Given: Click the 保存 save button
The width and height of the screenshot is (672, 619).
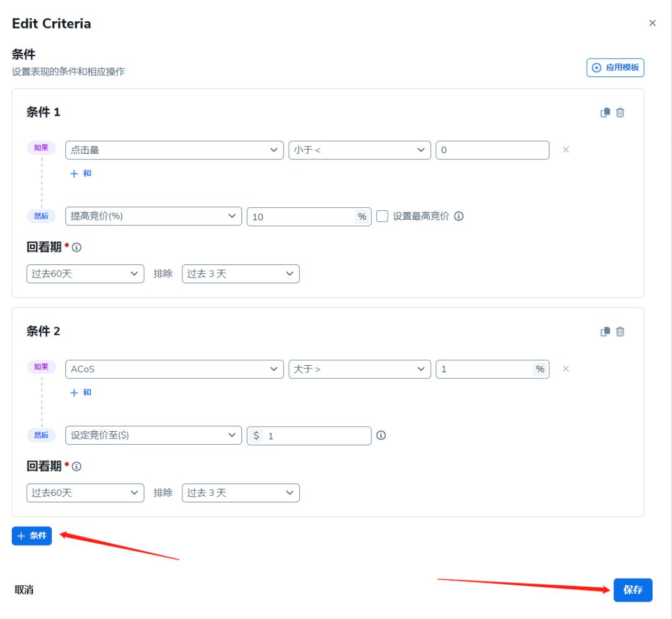Looking at the screenshot, I should (633, 590).
